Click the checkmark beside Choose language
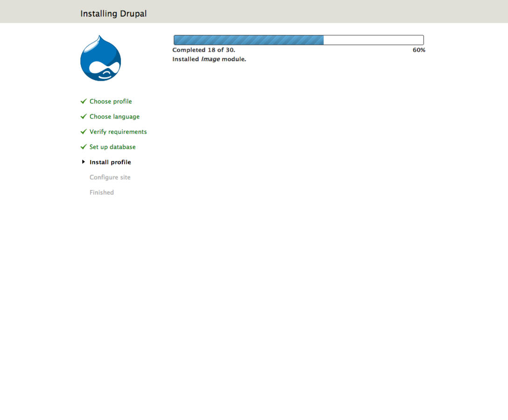 84,116
